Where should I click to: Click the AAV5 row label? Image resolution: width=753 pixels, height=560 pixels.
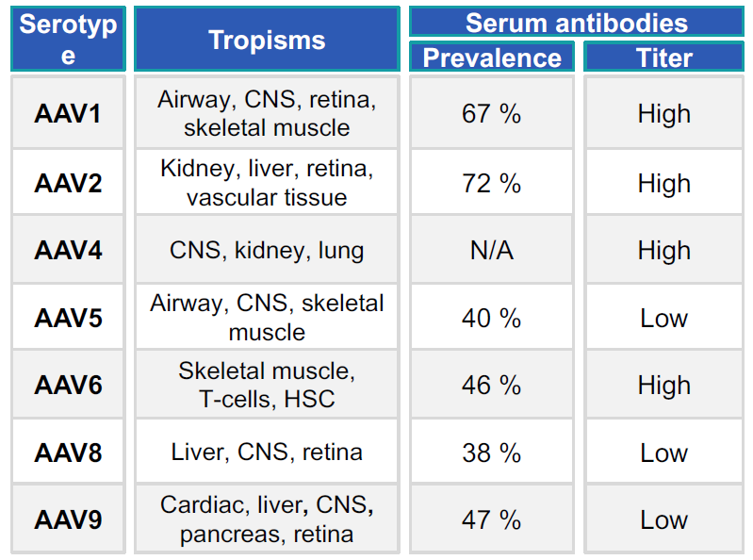[68, 318]
